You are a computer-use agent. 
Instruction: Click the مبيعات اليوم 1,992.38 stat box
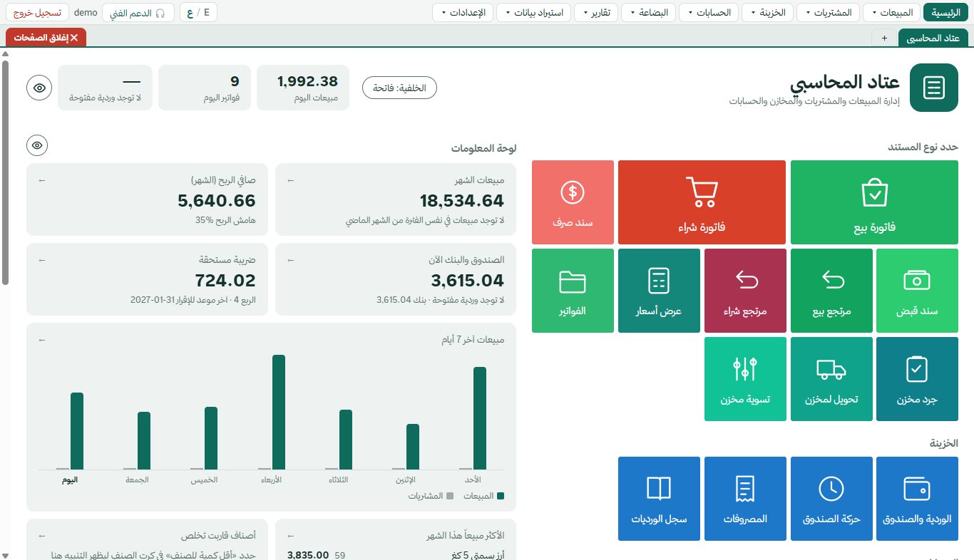303,88
